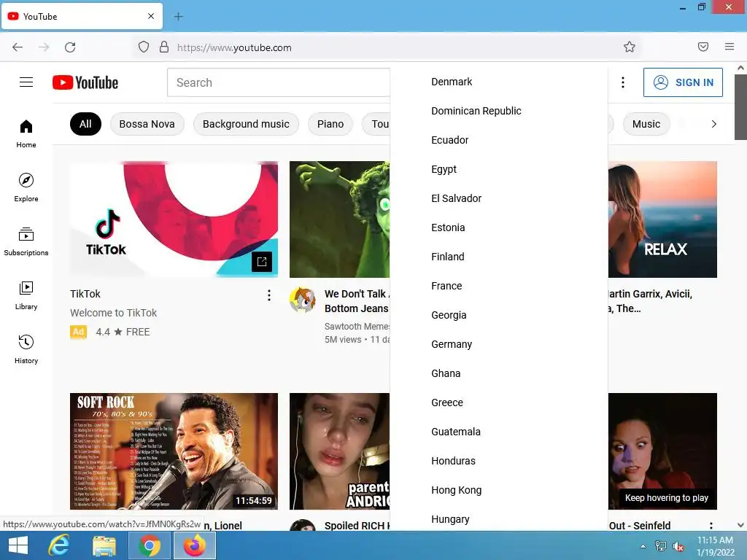Go back in Firefox

click(18, 47)
